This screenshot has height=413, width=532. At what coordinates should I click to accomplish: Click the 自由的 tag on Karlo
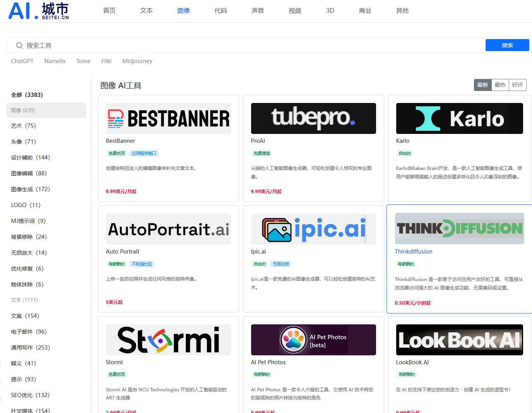tap(405, 153)
